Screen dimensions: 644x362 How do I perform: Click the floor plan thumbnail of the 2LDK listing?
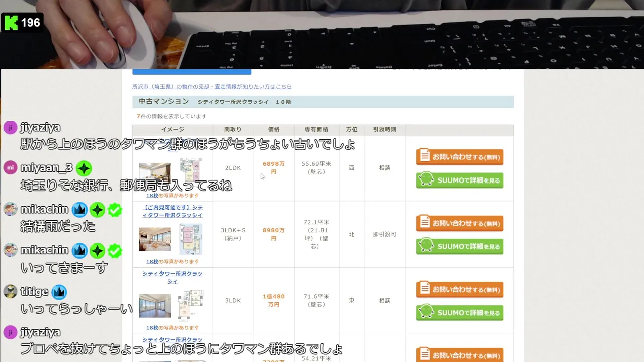pyautogui.click(x=191, y=171)
